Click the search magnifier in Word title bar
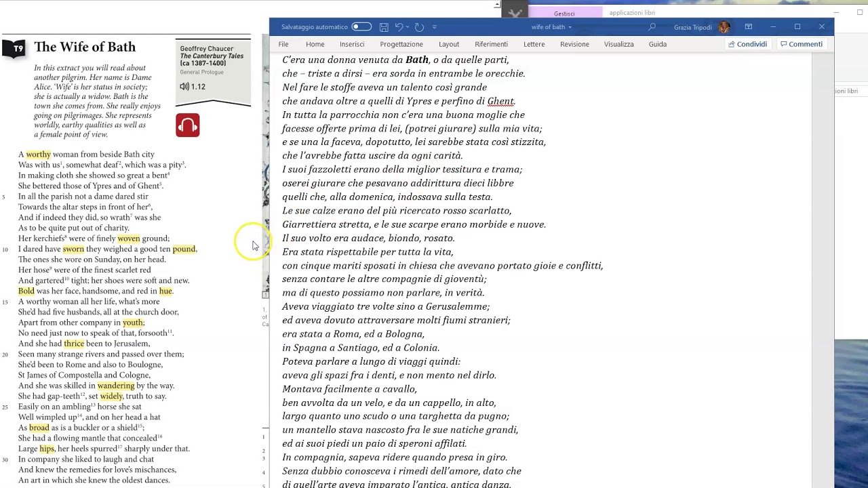868x488 pixels. point(652,27)
